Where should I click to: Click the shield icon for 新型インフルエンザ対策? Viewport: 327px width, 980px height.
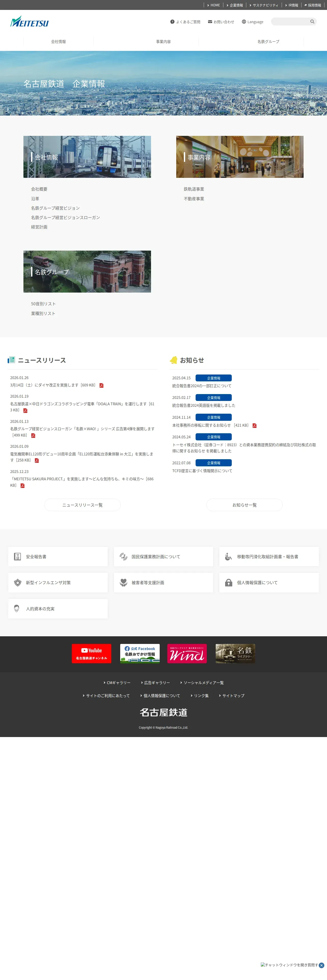[18, 582]
